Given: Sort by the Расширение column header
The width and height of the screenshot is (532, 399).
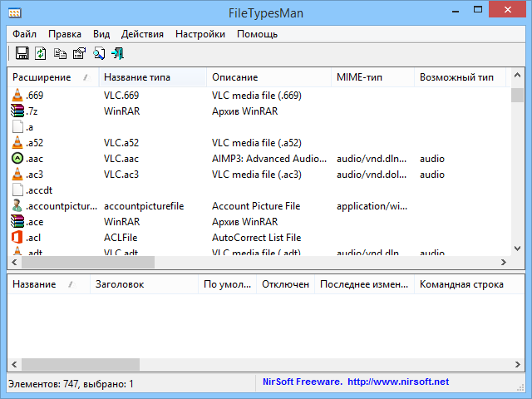Looking at the screenshot, I should click(x=47, y=77).
